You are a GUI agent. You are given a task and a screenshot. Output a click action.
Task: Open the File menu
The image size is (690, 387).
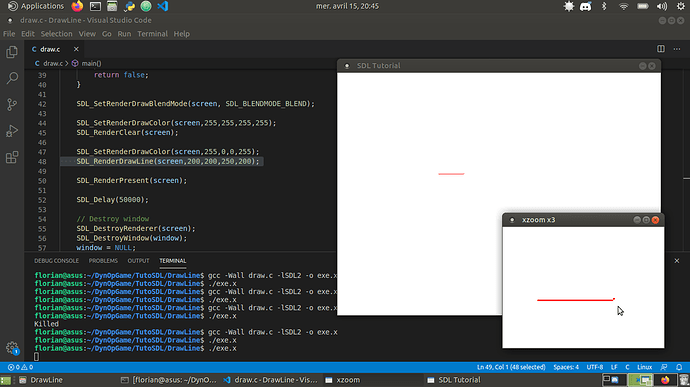click(x=9, y=34)
